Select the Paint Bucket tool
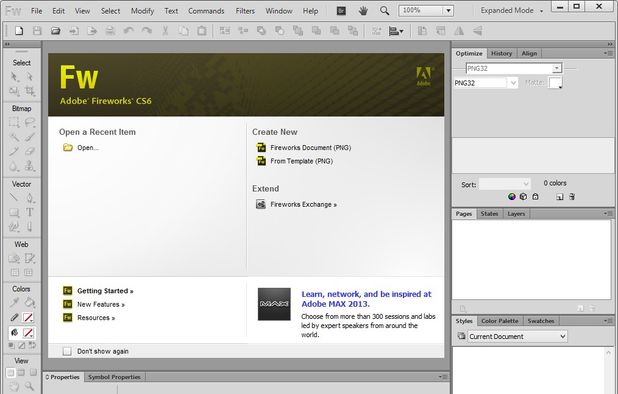Screen dimensions: 618x394 30,303
